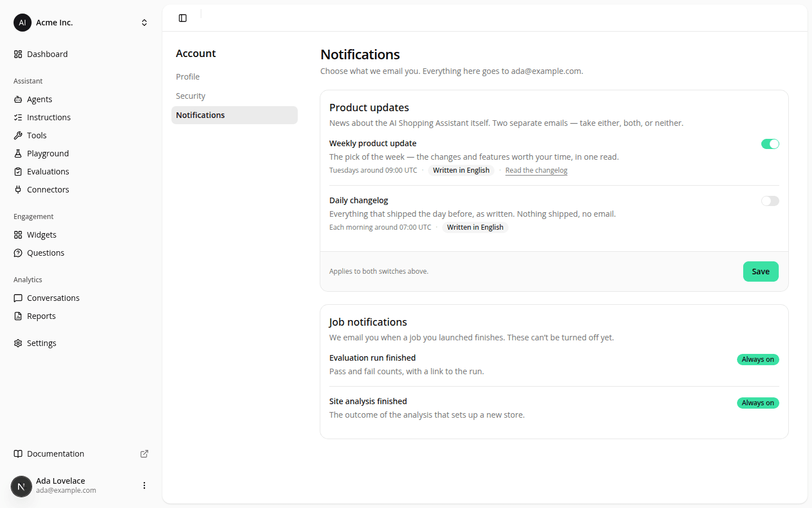Image resolution: width=812 pixels, height=508 pixels.
Task: Click the Evaluations clipboard icon
Action: [x=18, y=172]
